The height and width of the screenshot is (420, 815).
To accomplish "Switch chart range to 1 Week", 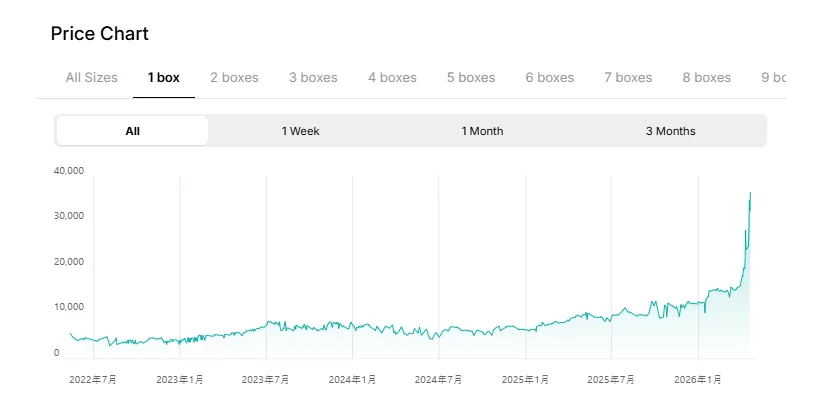I will (x=300, y=131).
